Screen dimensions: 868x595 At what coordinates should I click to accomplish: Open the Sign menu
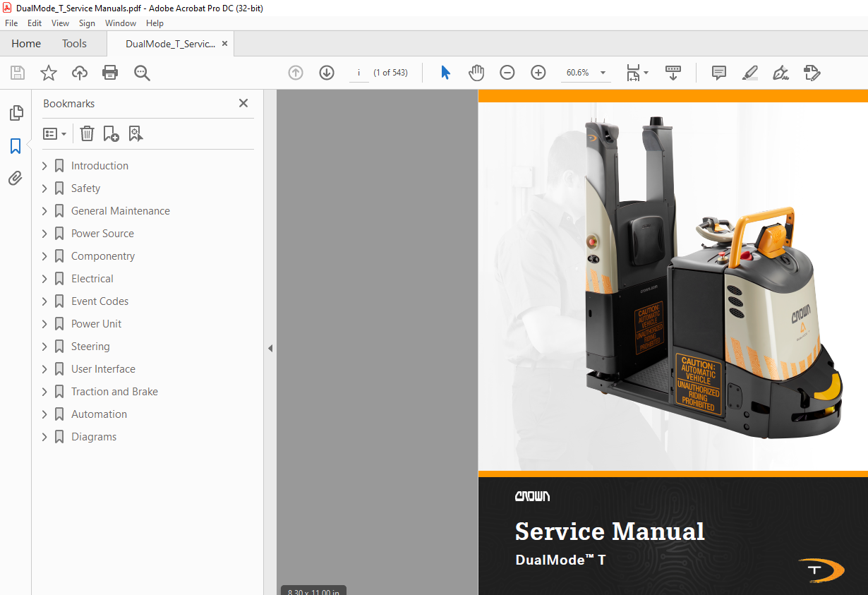pyautogui.click(x=87, y=23)
